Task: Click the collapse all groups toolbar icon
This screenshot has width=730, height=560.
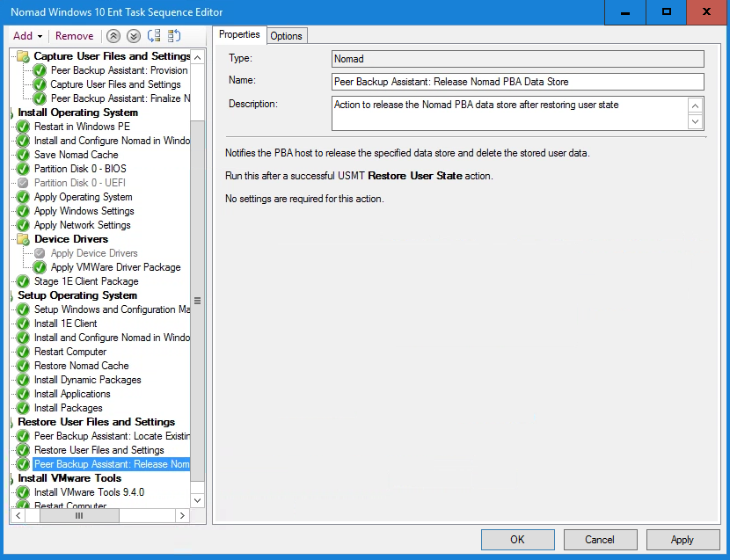Action: point(174,36)
